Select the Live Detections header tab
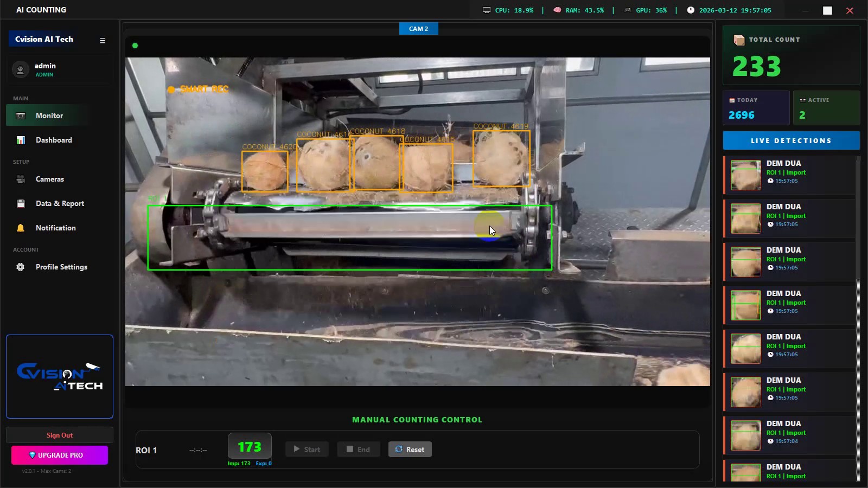This screenshot has height=488, width=868. 791,140
